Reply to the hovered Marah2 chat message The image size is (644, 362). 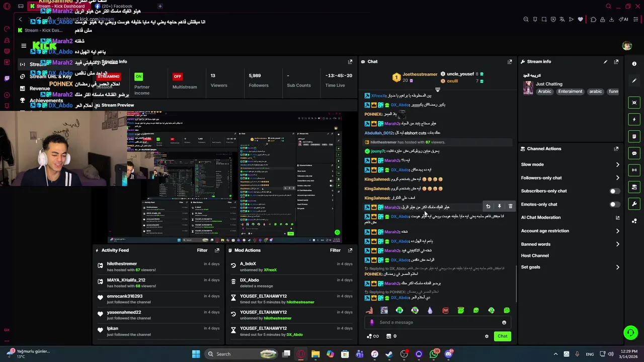[488, 207]
